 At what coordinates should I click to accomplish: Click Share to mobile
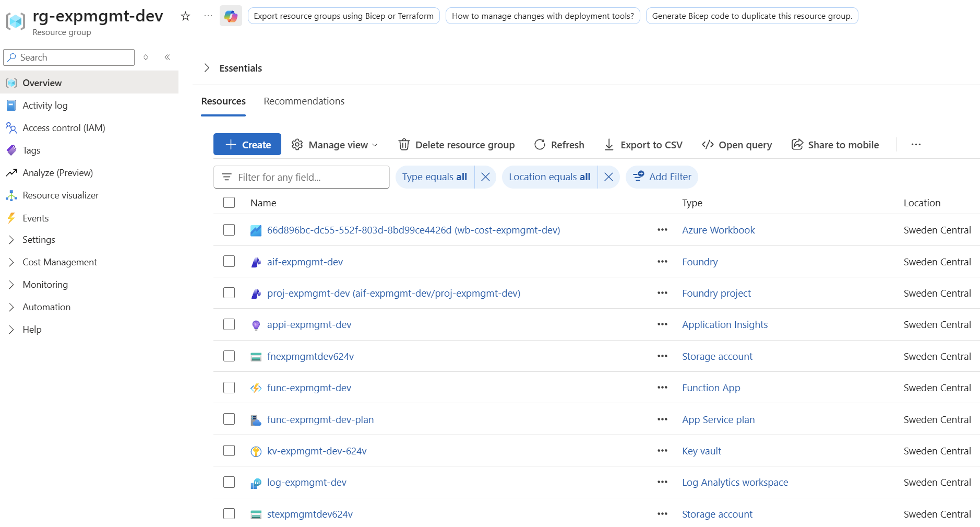click(835, 145)
